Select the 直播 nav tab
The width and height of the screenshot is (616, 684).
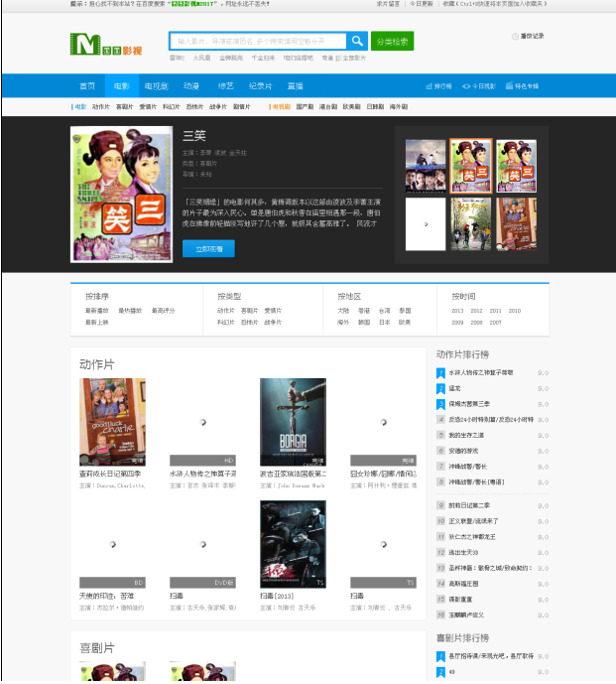(x=296, y=86)
